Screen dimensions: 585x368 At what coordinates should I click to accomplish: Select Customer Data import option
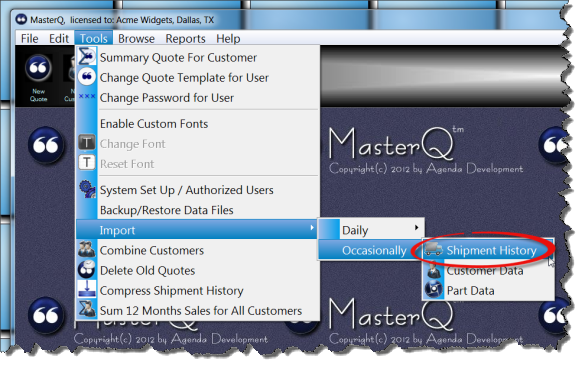tap(488, 271)
